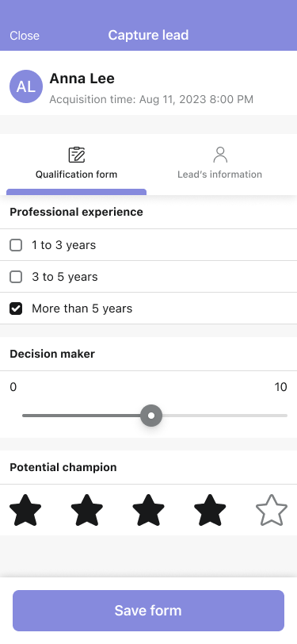Check the 3 to 5 years checkbox
This screenshot has height=644, width=297.
16,277
